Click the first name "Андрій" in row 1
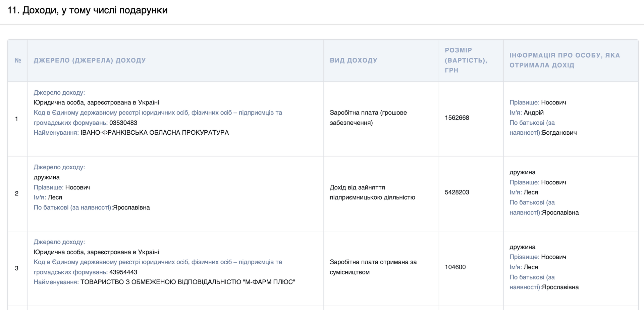 [533, 113]
